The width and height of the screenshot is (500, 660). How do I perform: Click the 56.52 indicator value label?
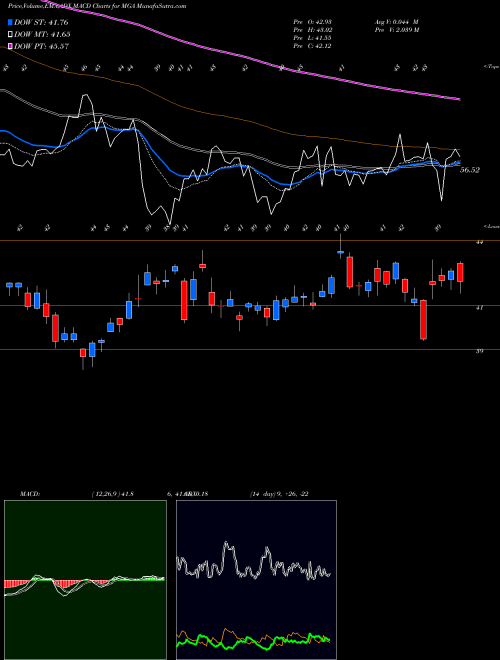(x=470, y=170)
